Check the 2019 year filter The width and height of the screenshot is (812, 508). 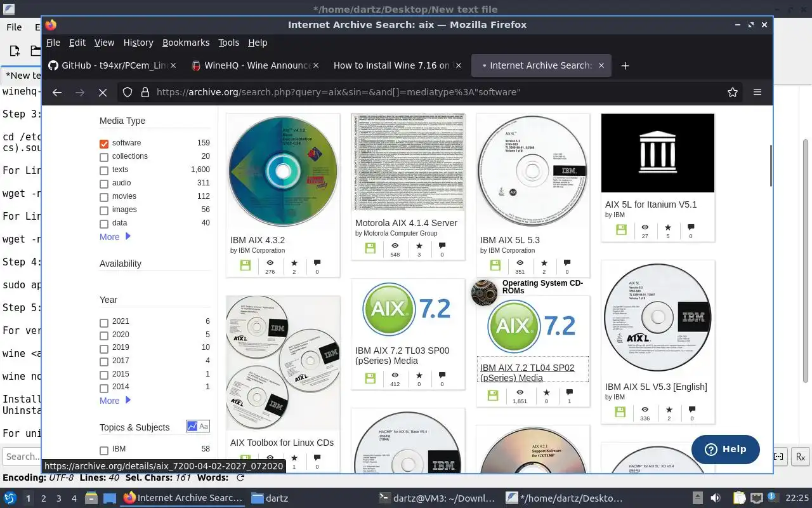[104, 349]
